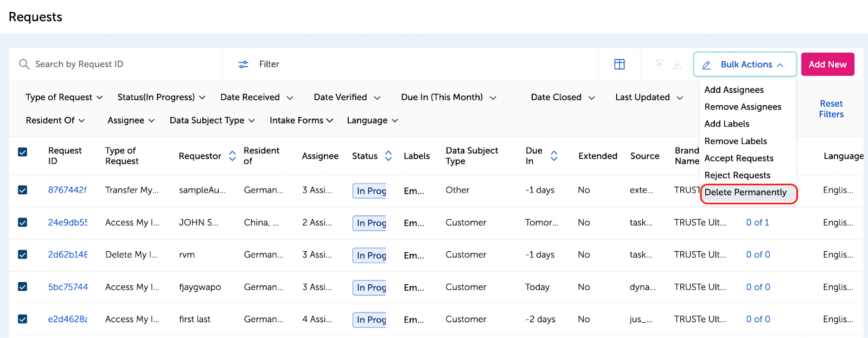Click the search magnifier icon
868x338 pixels.
24,64
